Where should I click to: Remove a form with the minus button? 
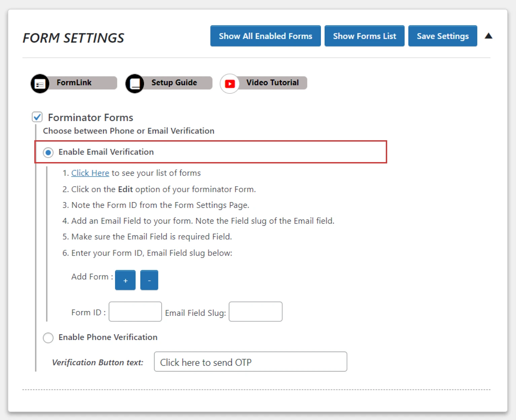[x=149, y=280]
